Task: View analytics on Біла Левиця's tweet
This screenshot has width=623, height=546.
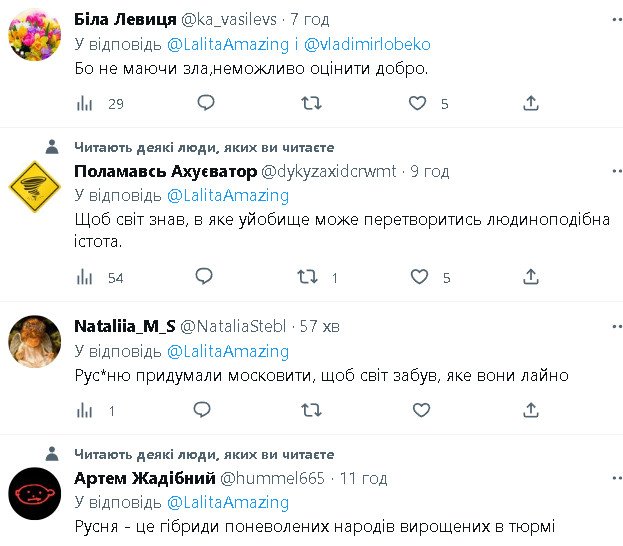Action: pyautogui.click(x=85, y=103)
